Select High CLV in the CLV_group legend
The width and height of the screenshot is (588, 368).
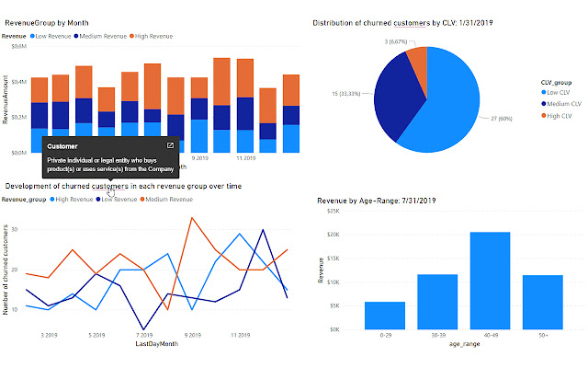point(557,116)
